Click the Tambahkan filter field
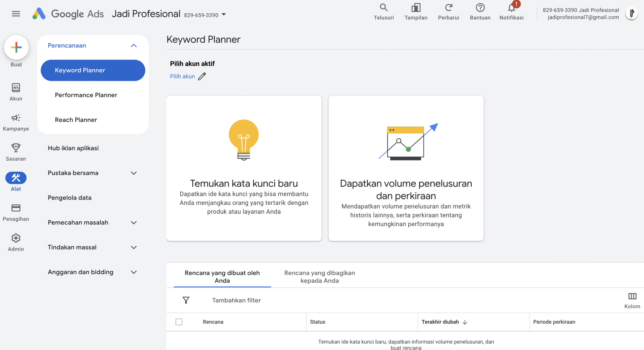Viewport: 644px width, 350px height. tap(236, 300)
